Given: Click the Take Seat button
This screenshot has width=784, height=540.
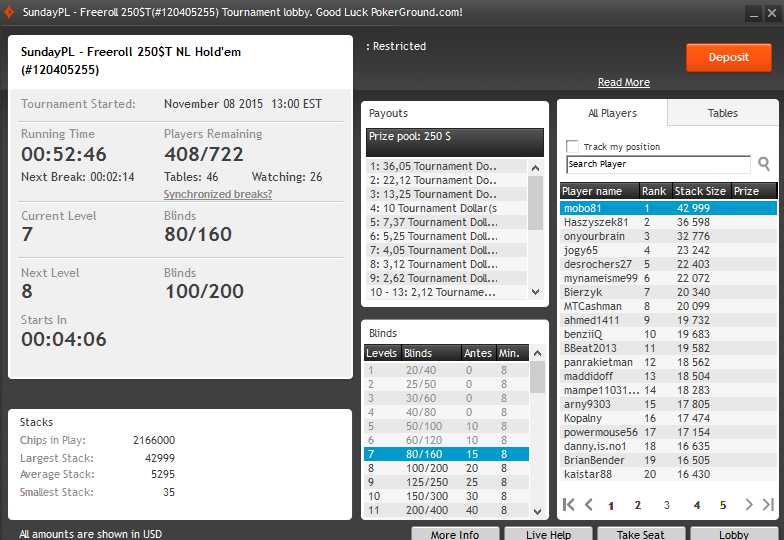Looking at the screenshot, I should (641, 534).
